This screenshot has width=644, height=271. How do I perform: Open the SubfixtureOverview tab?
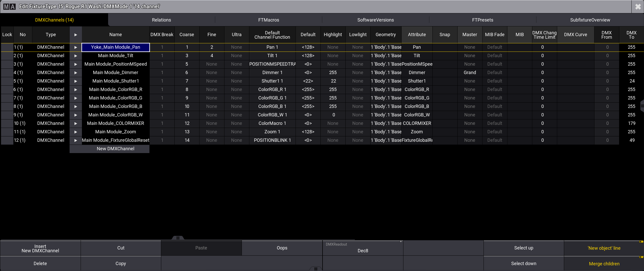(590, 20)
